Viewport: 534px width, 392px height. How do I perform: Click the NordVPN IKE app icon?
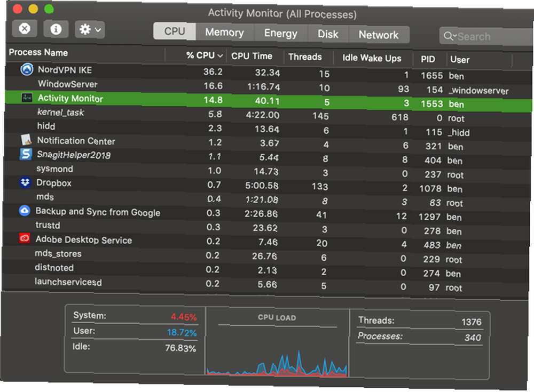[x=27, y=69]
